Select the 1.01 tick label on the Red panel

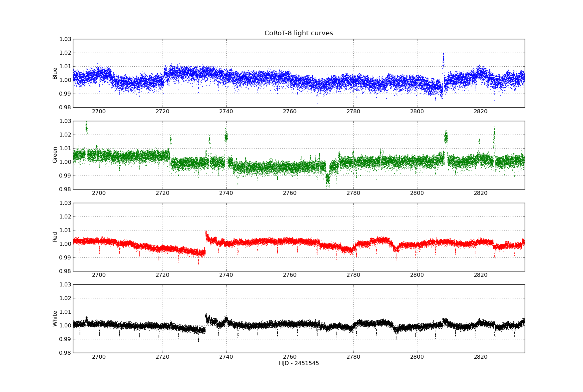(x=65, y=230)
